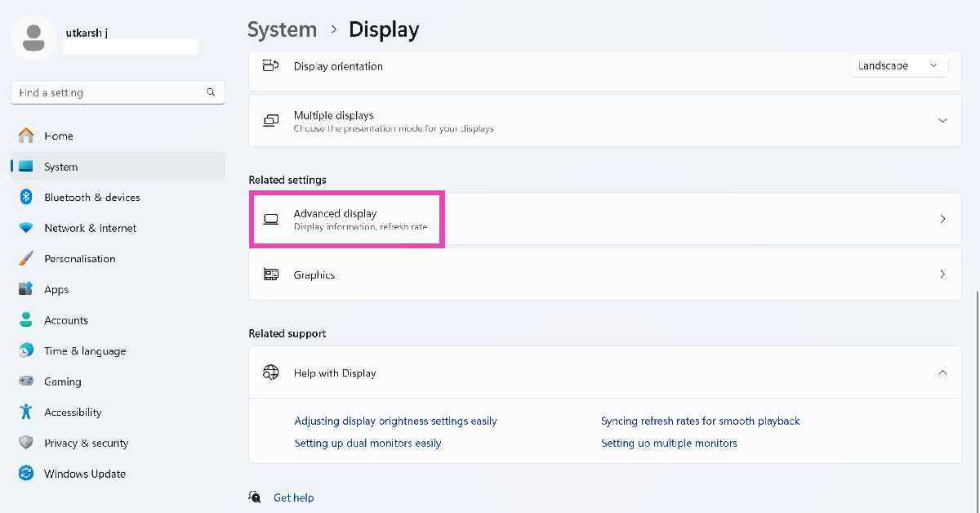Expand the Multiple displays section

[942, 121]
